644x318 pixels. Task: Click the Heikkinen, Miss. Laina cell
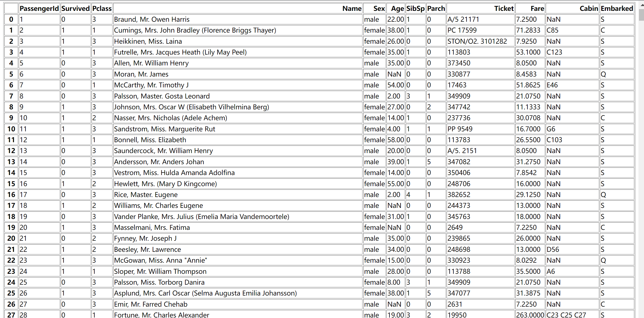[x=148, y=41]
